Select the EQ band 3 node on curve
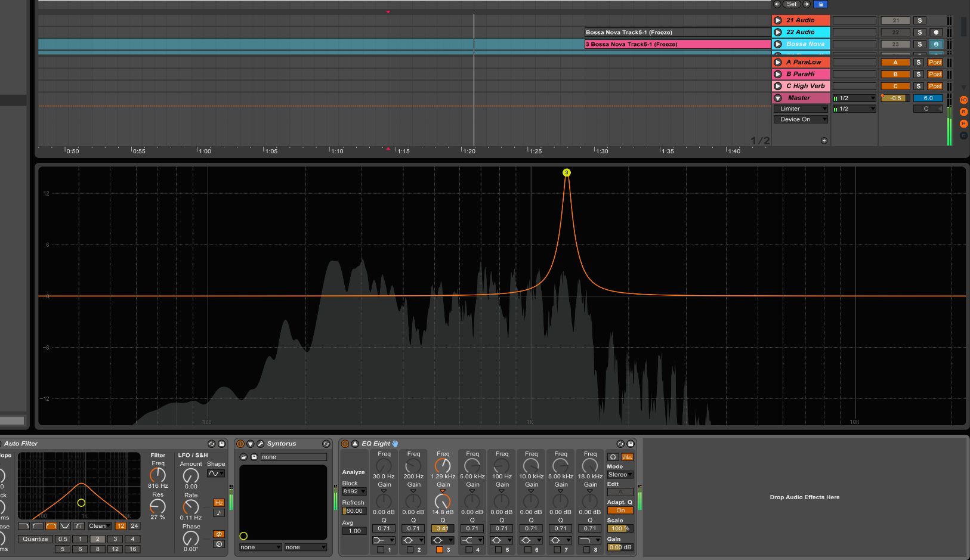Screen dimensions: 970x560 click(567, 172)
